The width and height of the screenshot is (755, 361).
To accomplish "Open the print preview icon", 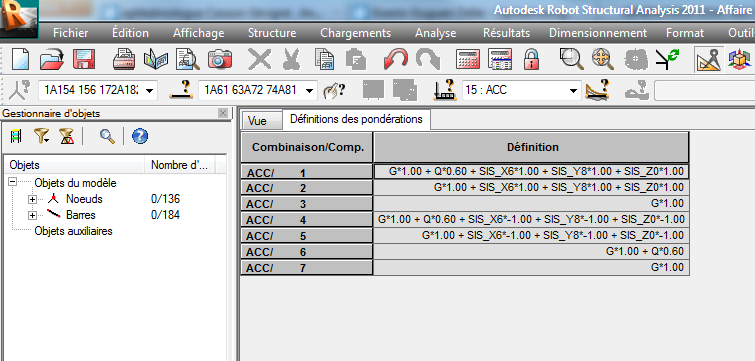I will (188, 60).
